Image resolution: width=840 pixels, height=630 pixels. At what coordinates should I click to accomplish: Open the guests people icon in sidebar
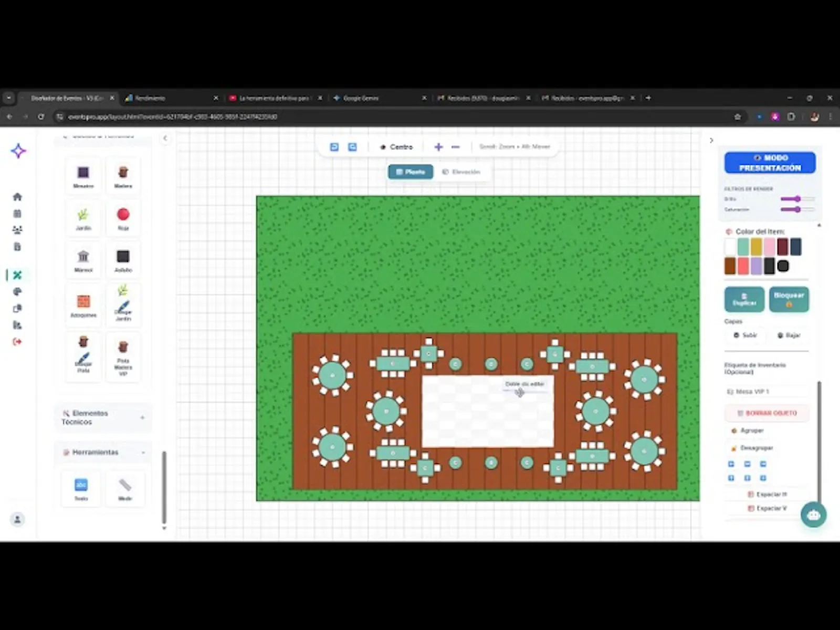(x=17, y=230)
